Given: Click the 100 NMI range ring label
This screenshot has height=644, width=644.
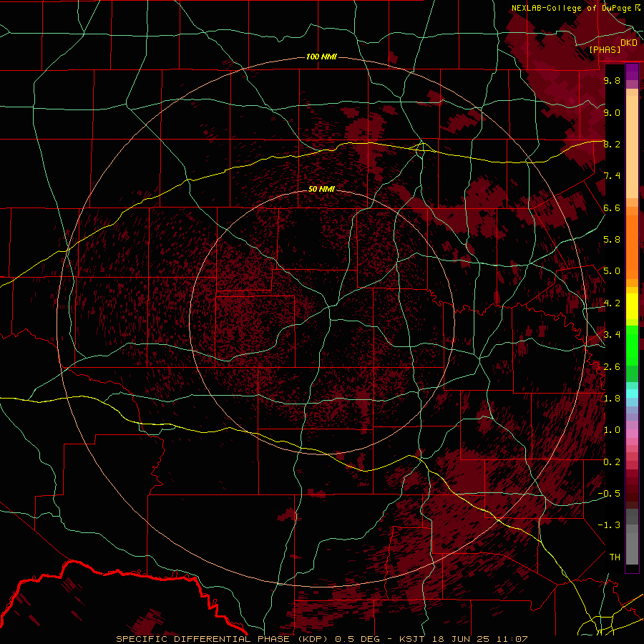Looking at the screenshot, I should (x=321, y=57).
